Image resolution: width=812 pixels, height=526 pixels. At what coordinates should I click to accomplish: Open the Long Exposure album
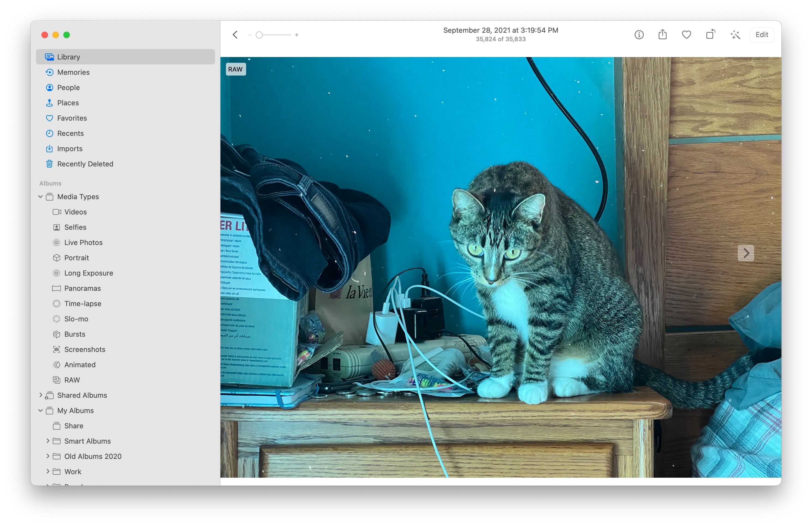coord(89,273)
